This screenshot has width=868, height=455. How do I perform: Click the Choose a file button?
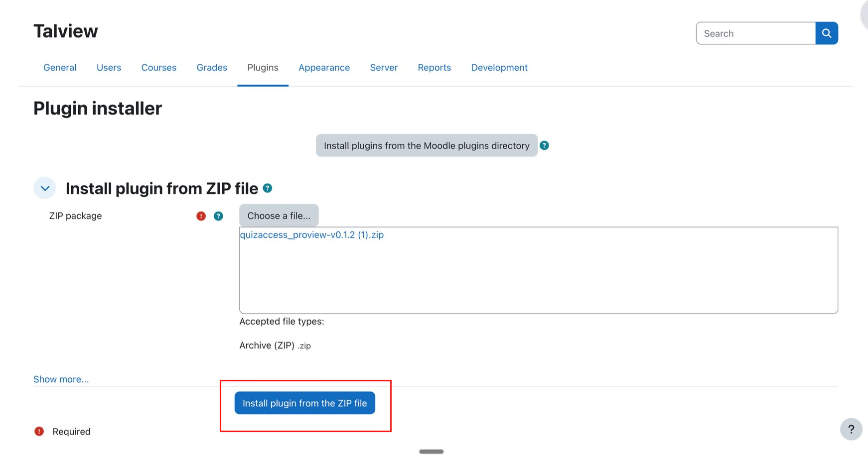279,216
